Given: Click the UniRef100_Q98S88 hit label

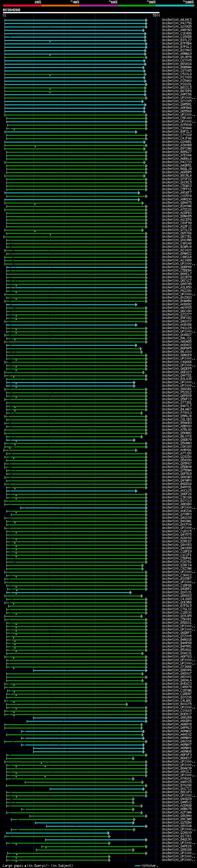Looking at the screenshot, I should [x=176, y=850].
